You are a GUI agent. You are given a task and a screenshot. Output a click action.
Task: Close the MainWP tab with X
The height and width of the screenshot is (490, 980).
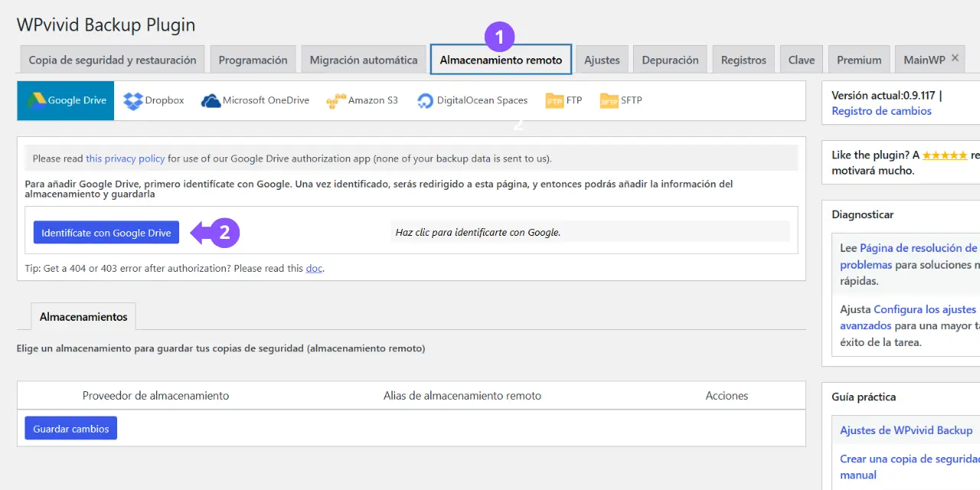[x=955, y=58]
